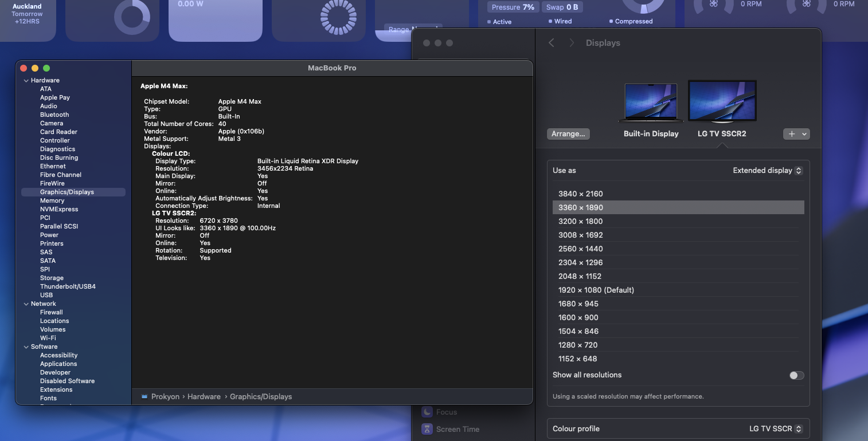Choose 2048 × 1152 resolution
The height and width of the screenshot is (441, 868).
coord(678,276)
